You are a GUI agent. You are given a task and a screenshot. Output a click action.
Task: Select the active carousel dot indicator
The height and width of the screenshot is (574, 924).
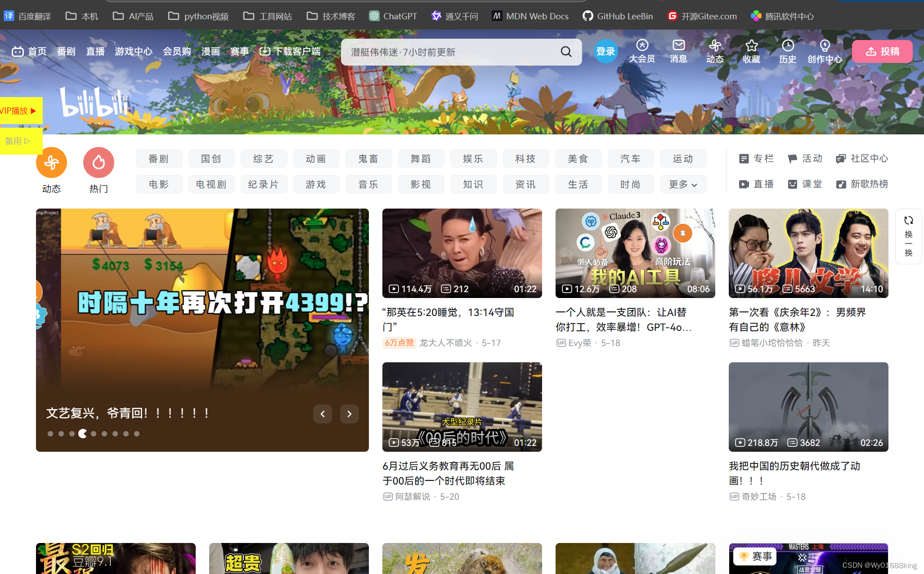tap(83, 434)
